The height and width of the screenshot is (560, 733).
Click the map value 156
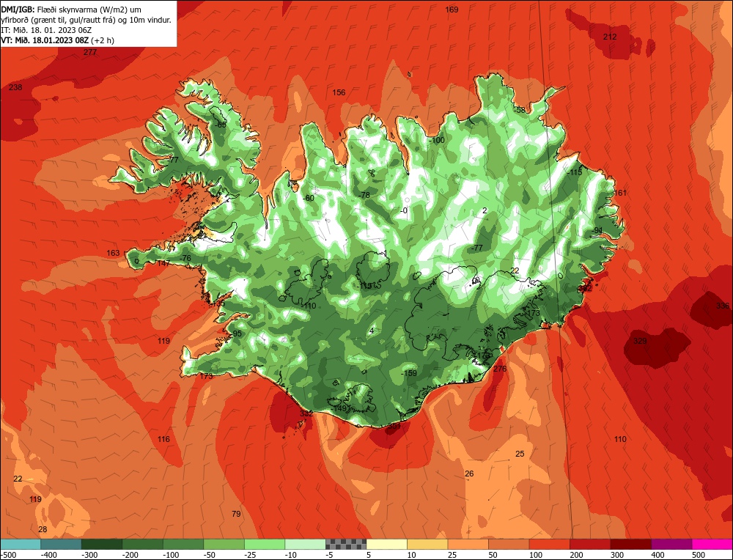pos(339,92)
